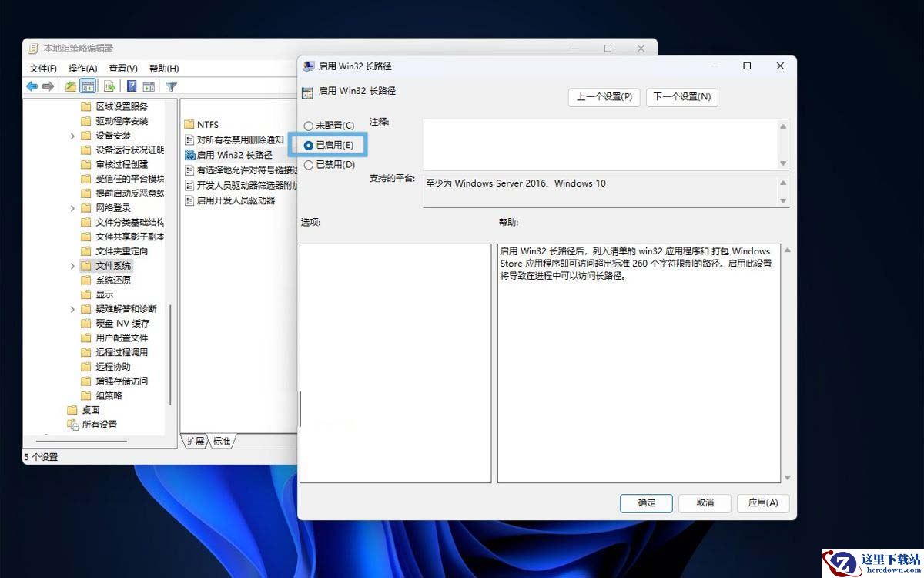Click the 开发人员驱动器筛选器附加 policy entry
This screenshot has height=578, width=924.
click(247, 186)
